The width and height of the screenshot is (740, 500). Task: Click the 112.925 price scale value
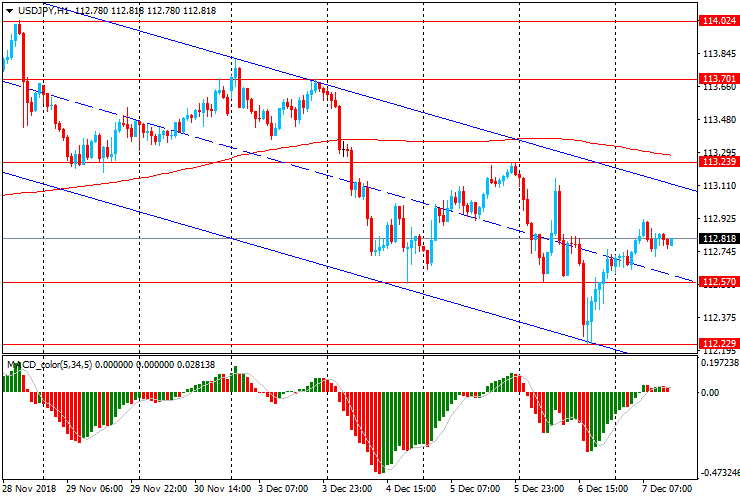tap(719, 219)
